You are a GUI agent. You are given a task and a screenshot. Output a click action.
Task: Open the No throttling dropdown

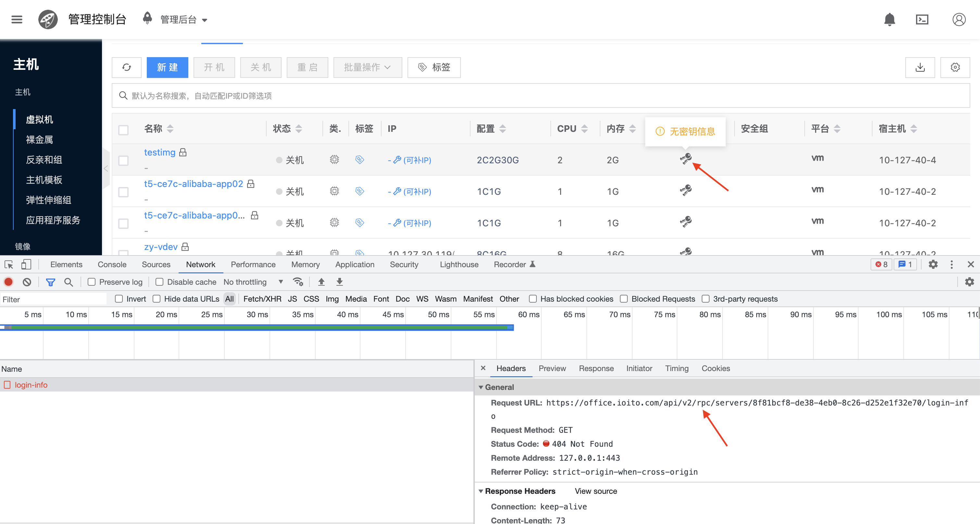coord(253,282)
